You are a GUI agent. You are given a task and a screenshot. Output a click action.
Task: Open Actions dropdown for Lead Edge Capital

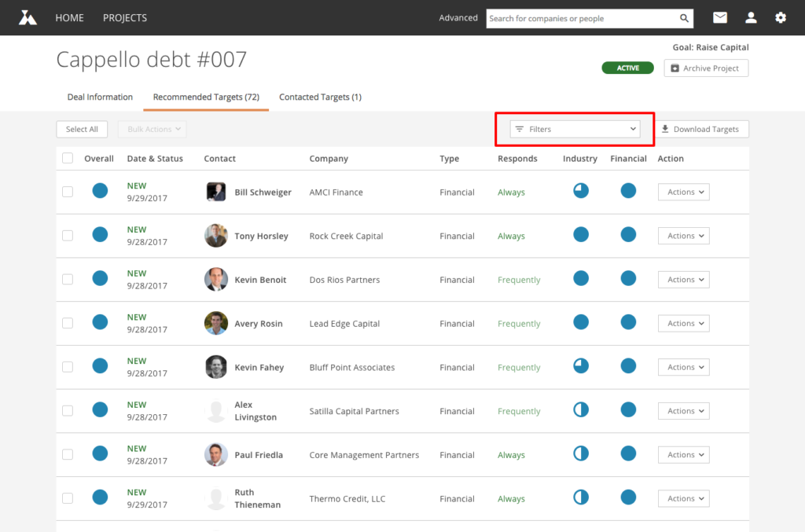pos(684,323)
